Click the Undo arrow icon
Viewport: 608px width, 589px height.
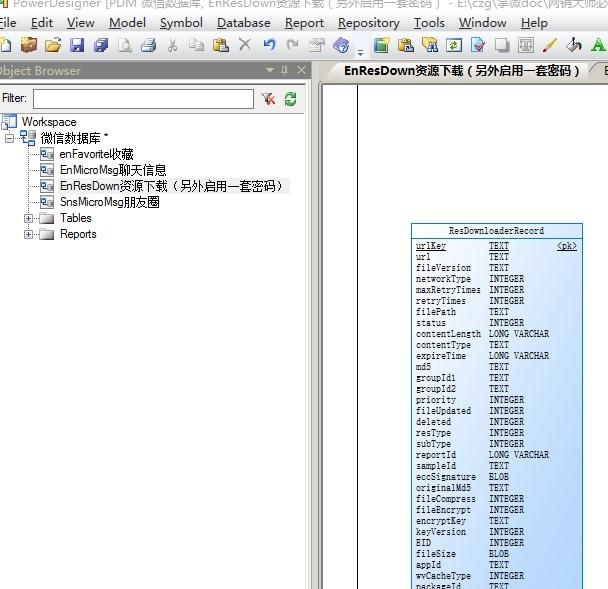tap(269, 45)
